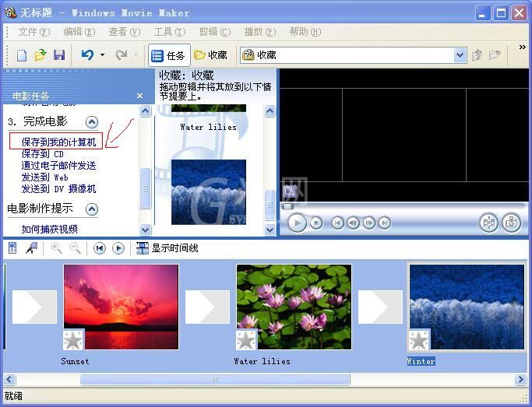532x407 pixels.
Task: Go up one collection level icon
Action: click(x=477, y=55)
